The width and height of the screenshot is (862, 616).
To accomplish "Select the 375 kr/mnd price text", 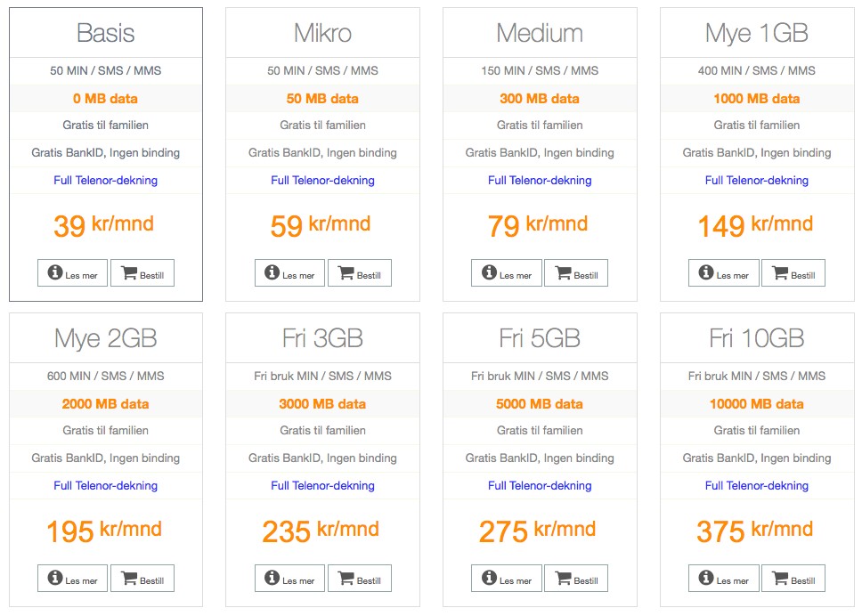I will tap(755, 531).
